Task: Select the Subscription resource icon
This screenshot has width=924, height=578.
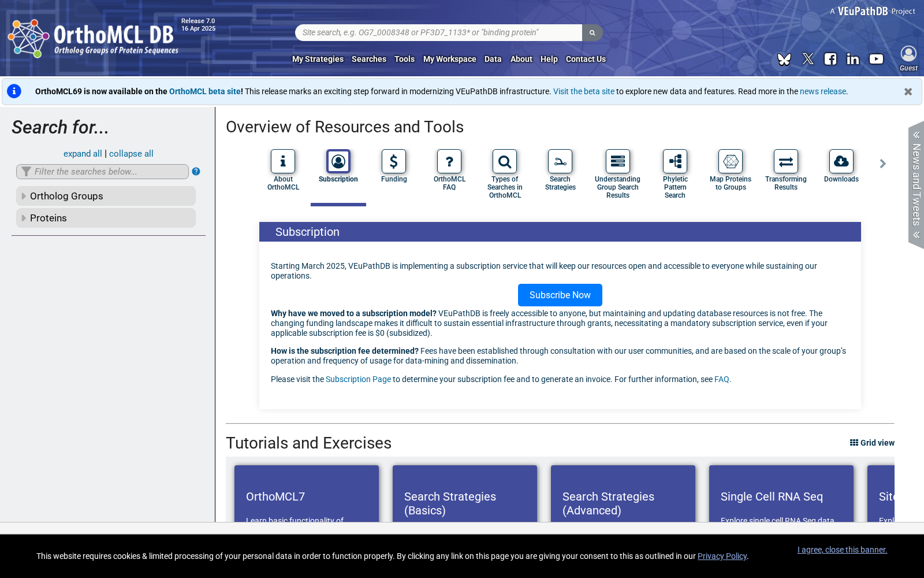Action: click(x=338, y=161)
